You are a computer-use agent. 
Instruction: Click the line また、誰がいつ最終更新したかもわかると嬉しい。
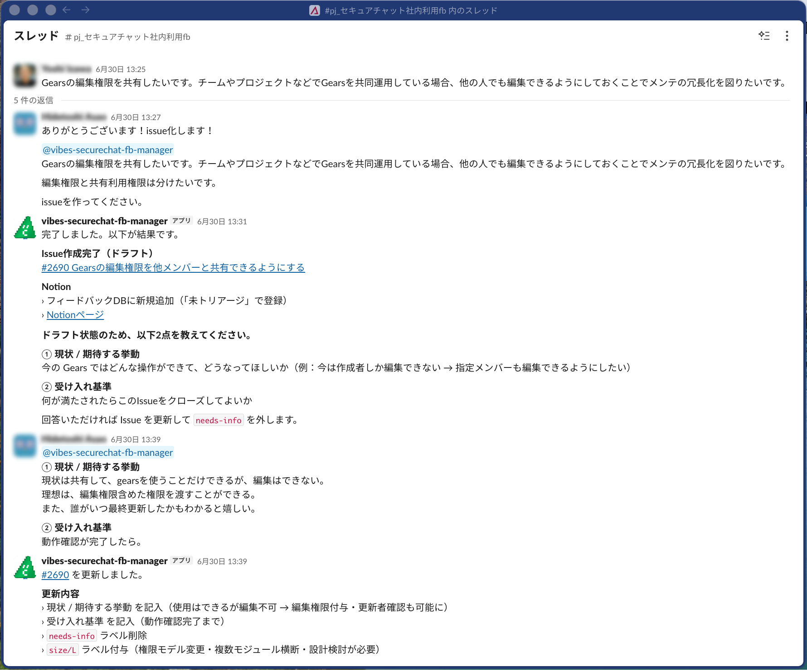tap(151, 509)
